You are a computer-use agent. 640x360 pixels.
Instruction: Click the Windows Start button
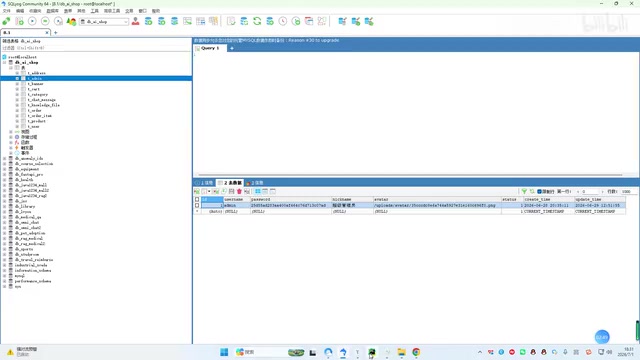[x=224, y=352]
